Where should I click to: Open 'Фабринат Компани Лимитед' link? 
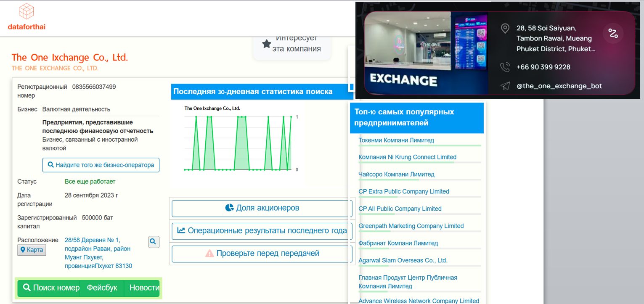coord(398,243)
